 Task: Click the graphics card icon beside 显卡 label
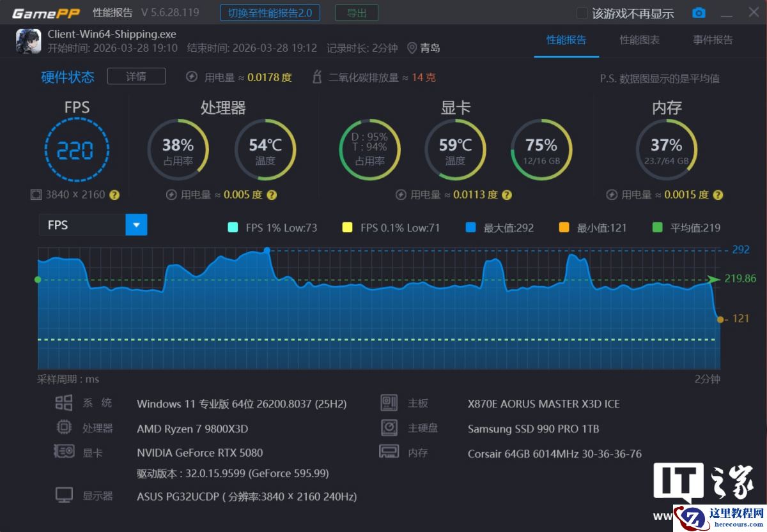[x=64, y=452]
